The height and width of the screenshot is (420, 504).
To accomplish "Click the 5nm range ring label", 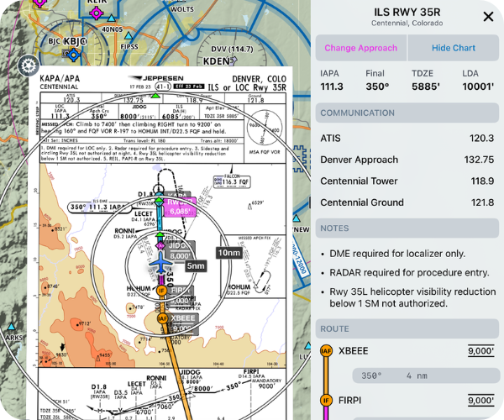I will 196,266.
